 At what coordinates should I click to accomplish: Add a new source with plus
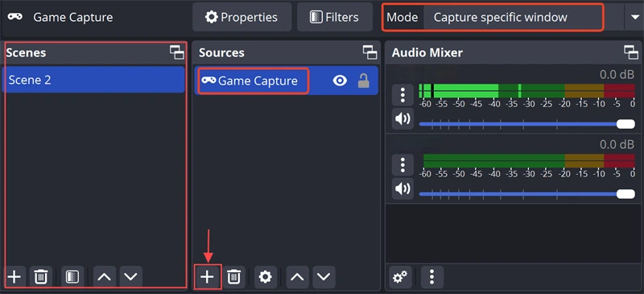208,277
